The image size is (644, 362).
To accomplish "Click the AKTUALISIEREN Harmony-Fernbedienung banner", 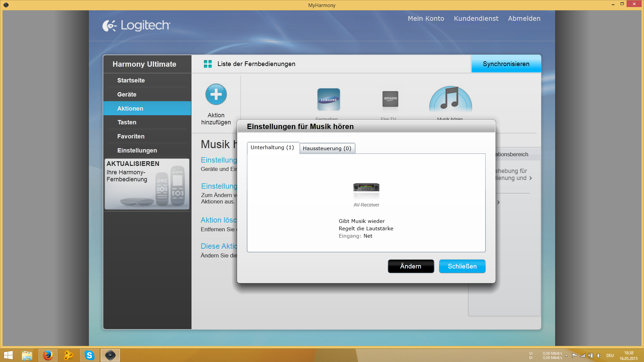I will click(147, 184).
